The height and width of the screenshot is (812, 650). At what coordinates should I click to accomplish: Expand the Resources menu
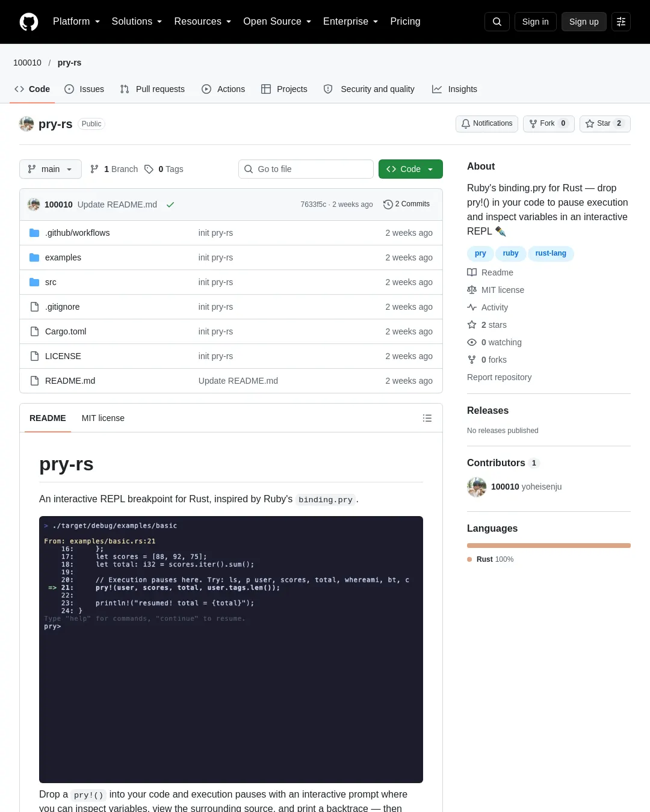[202, 22]
